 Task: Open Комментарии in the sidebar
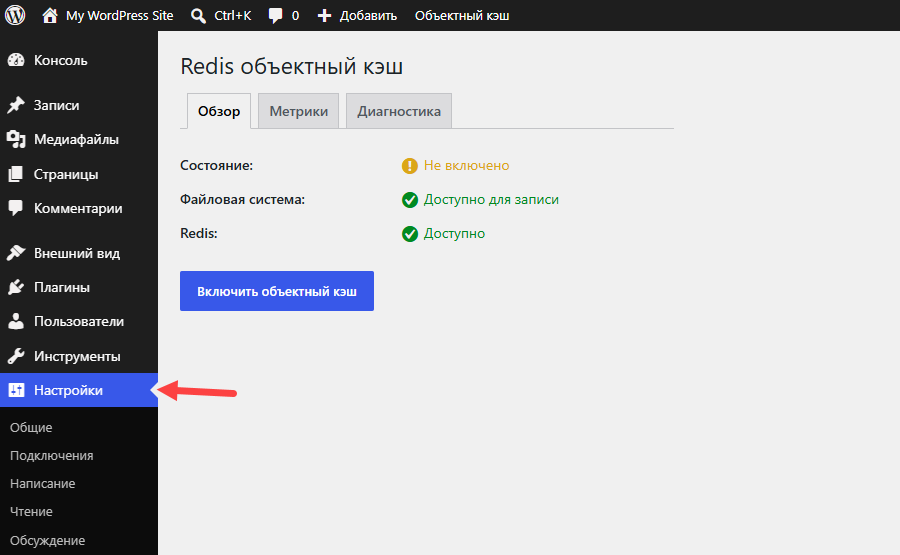(x=79, y=208)
